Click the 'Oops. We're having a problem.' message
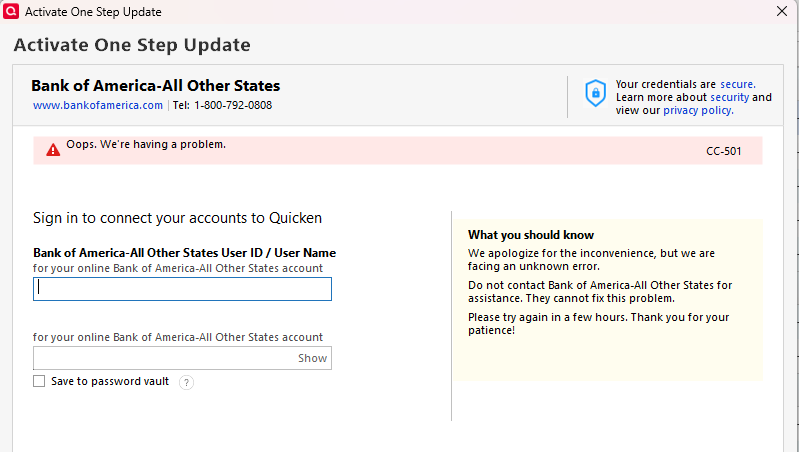Viewport: 799px width, 452px height. (146, 144)
